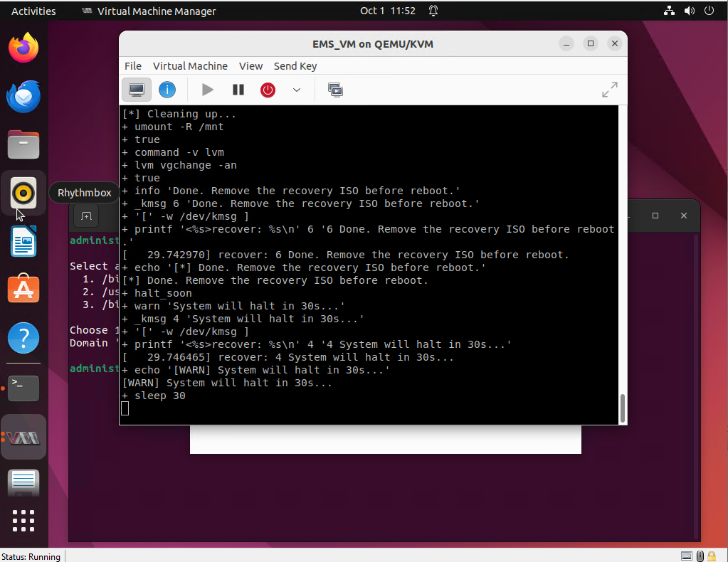Click new tab button in Terminal window

click(x=86, y=216)
